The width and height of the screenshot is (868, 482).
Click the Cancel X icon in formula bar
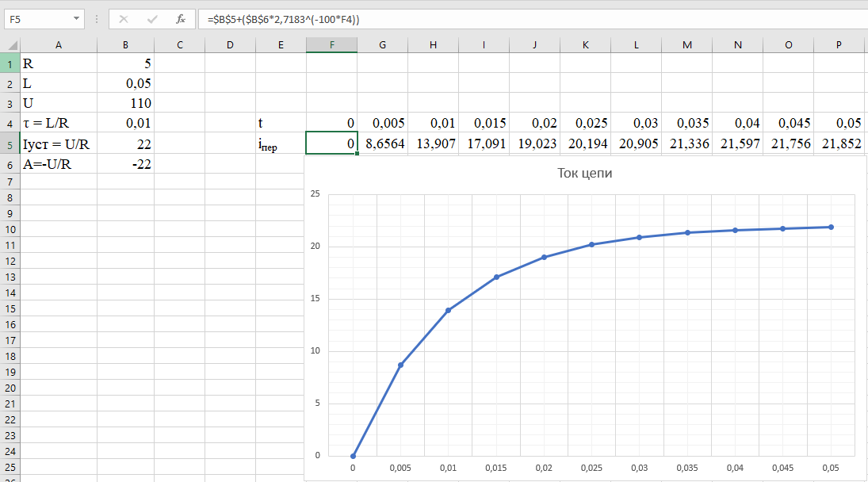tap(124, 19)
